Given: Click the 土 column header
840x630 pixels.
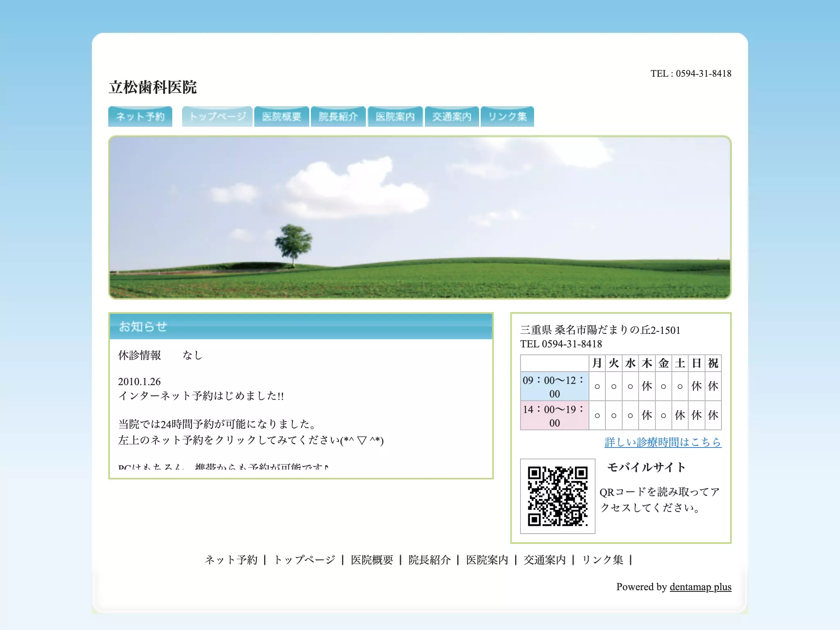Looking at the screenshot, I should coord(680,363).
